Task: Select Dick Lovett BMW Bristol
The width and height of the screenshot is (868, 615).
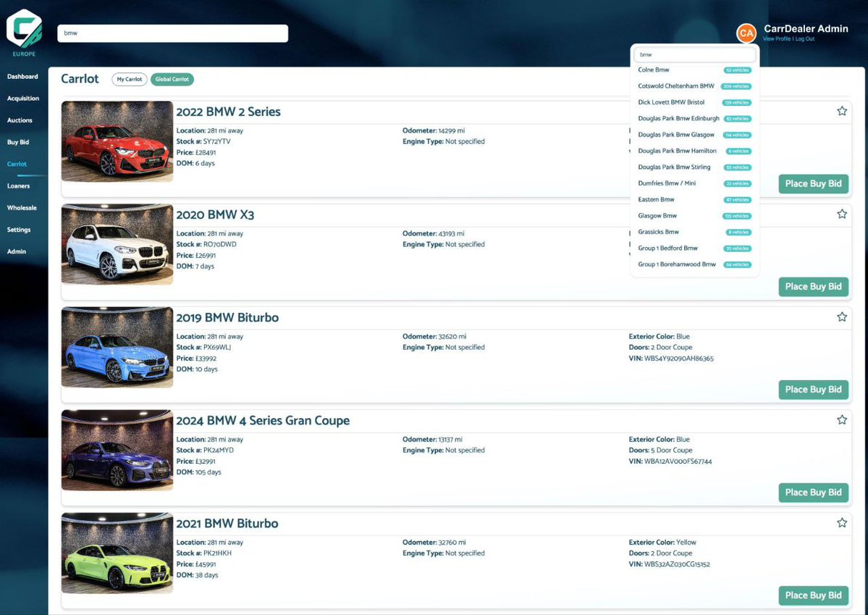Action: (x=695, y=103)
